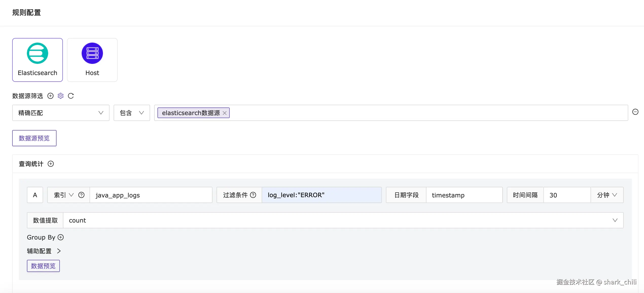Viewport: 644px width, 293px height.
Task: Open the 精确匹配 match type dropdown
Action: coord(61,113)
